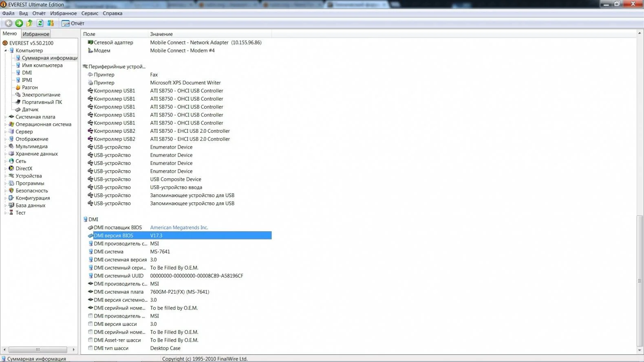Select the DMI icon in the left tree
Image resolution: width=644 pixels, height=362 pixels.
point(18,72)
